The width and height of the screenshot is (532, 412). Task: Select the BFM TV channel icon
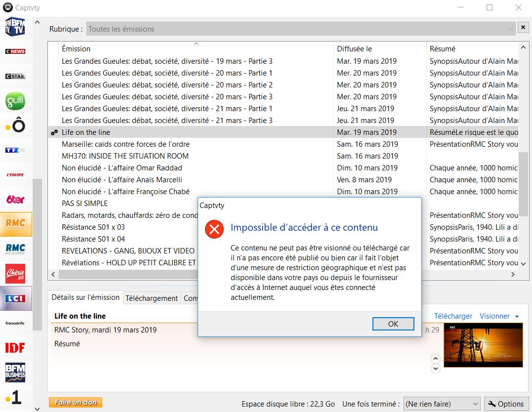(15, 28)
